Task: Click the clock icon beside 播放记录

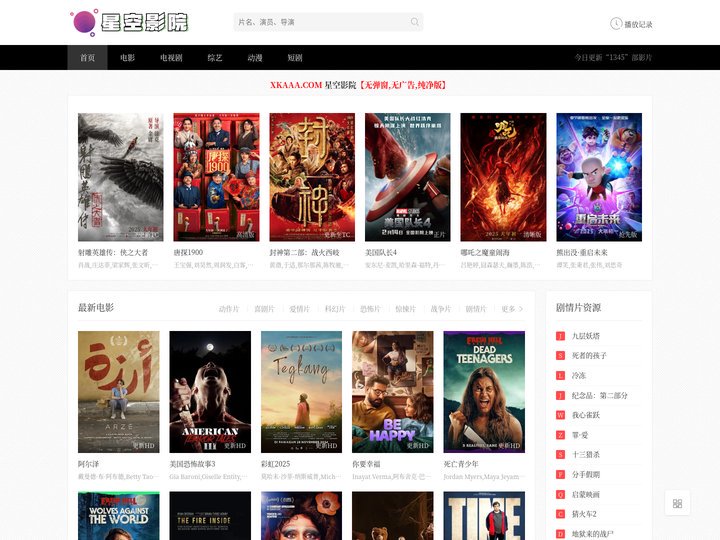Action: [616, 23]
